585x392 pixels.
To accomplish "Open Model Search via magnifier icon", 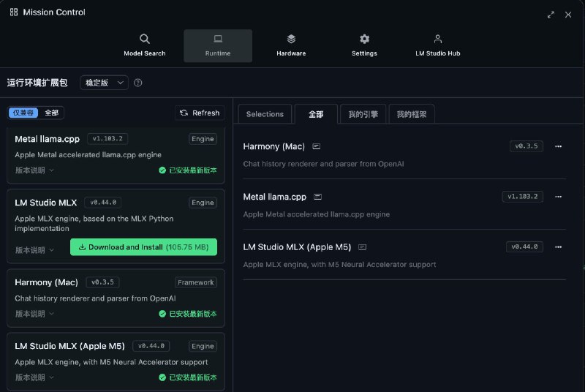I will point(144,39).
